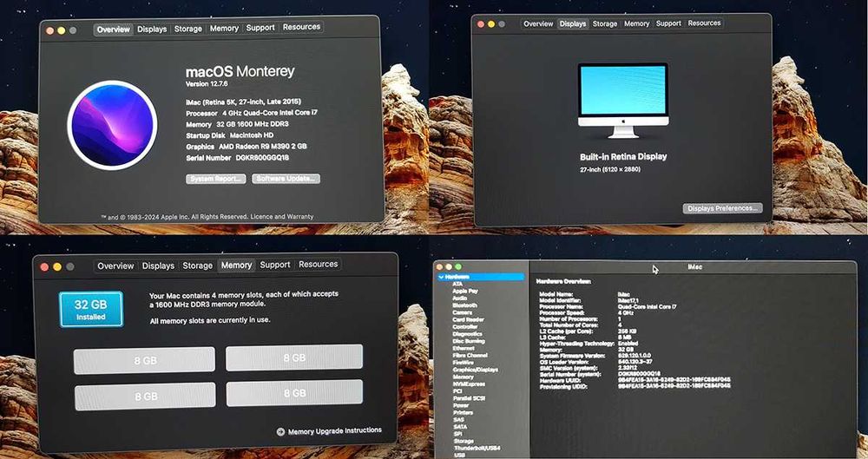Select SPI in System Report sidebar
Viewport: 868px width, 459px height.
(457, 434)
